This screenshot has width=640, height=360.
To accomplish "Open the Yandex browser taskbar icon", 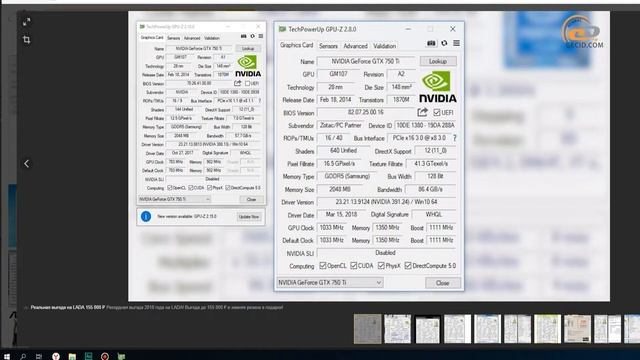I will (x=56, y=356).
